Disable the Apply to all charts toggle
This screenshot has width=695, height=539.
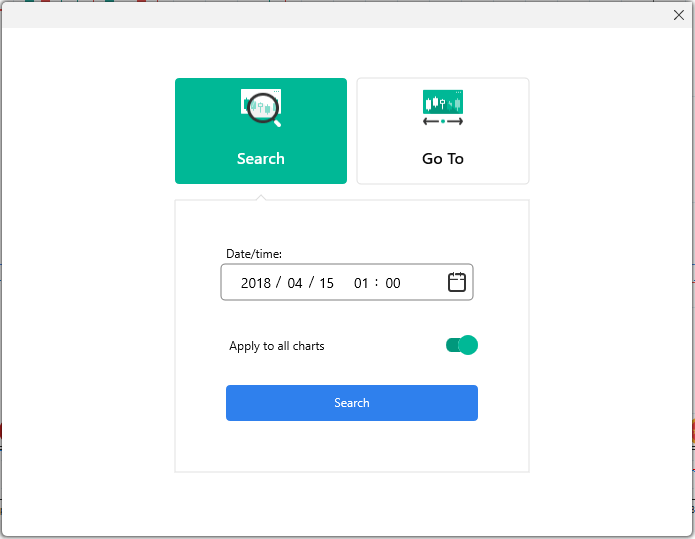(x=462, y=345)
